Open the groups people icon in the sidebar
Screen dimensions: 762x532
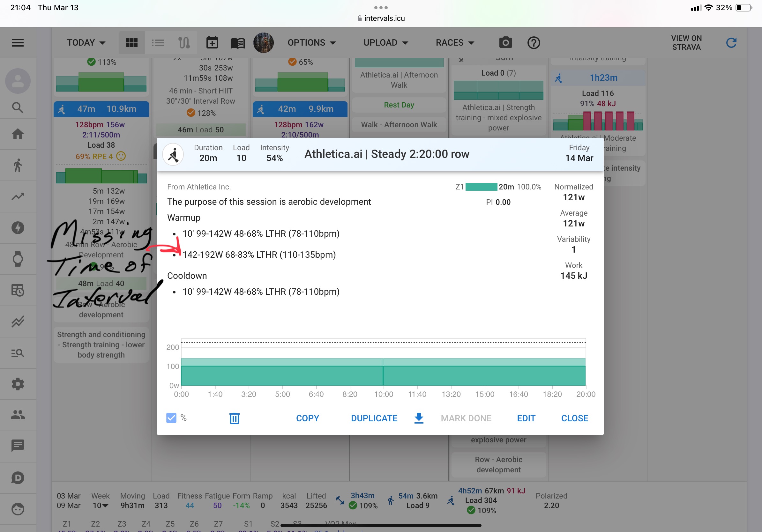(x=18, y=415)
